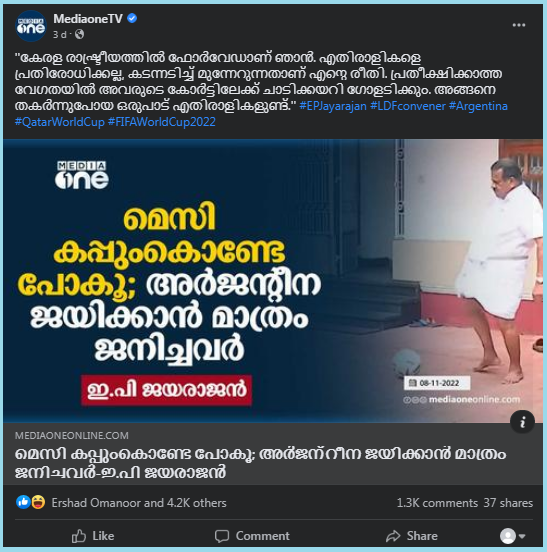Image resolution: width=547 pixels, height=552 pixels.
Task: Open the #Argentina hashtag
Action: 478,106
